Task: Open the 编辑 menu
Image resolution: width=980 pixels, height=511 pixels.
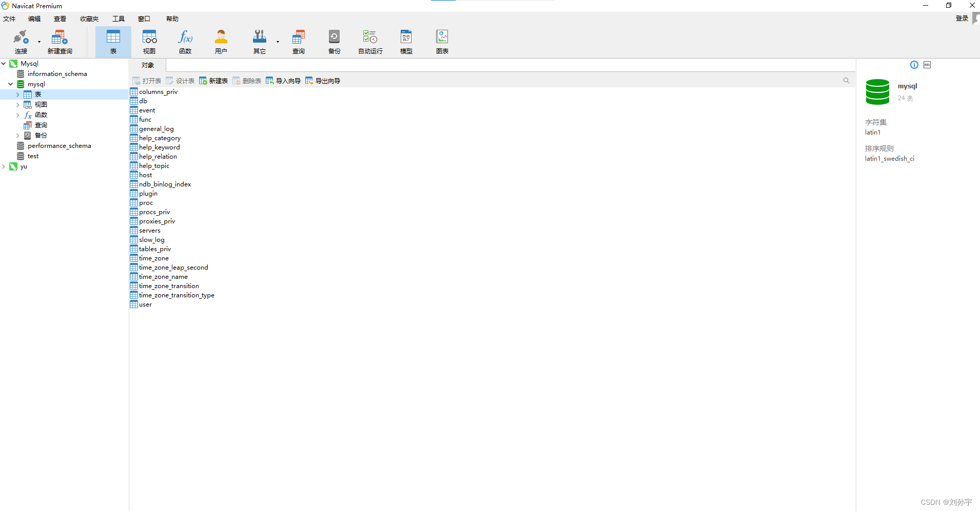Action: [x=34, y=19]
